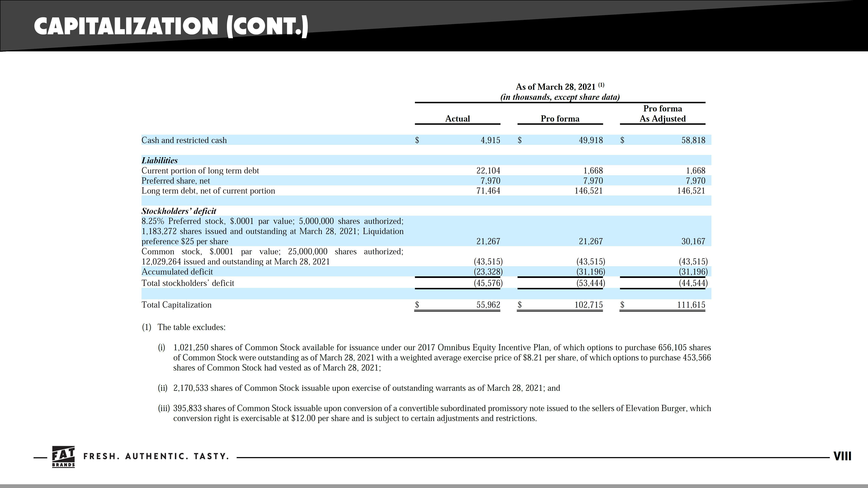This screenshot has width=868, height=488.
Task: Click '12,029,264 issued and outstanding' common stock line
Action: click(x=236, y=262)
